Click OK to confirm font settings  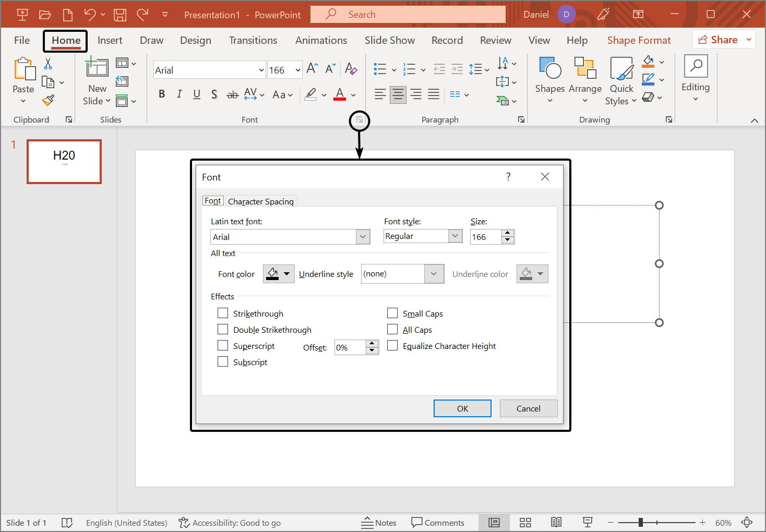tap(462, 408)
